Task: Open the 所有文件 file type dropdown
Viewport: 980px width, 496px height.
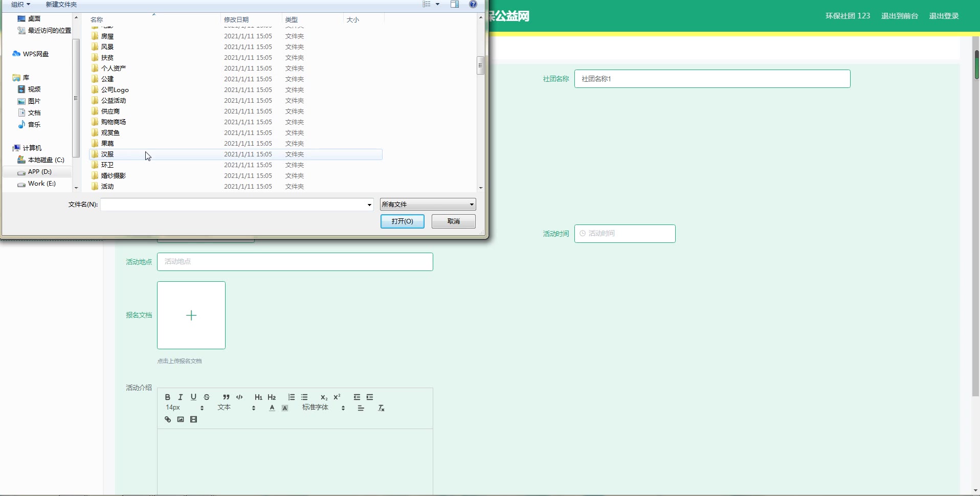Action: pyautogui.click(x=428, y=205)
